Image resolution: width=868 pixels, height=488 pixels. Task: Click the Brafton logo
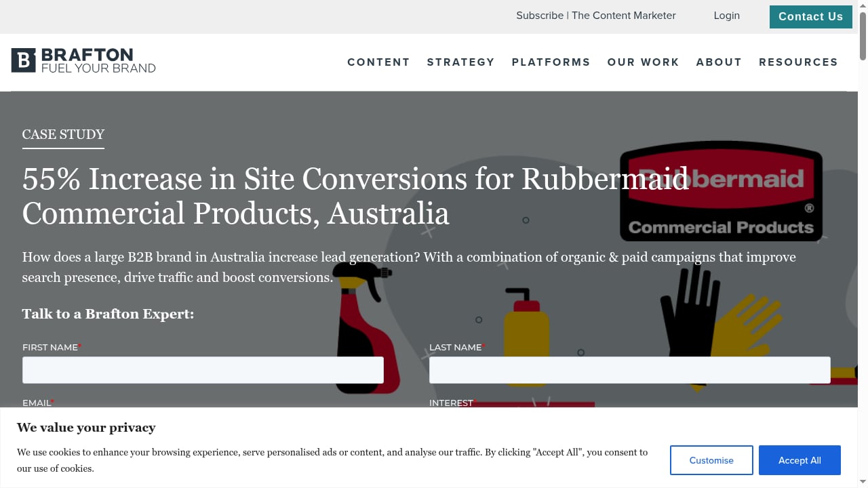coord(83,60)
